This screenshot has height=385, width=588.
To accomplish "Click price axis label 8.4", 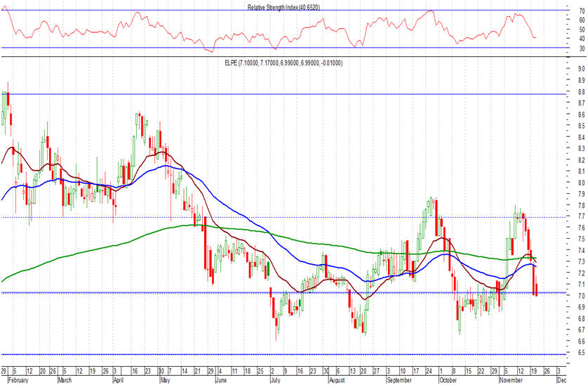I will click(x=581, y=137).
